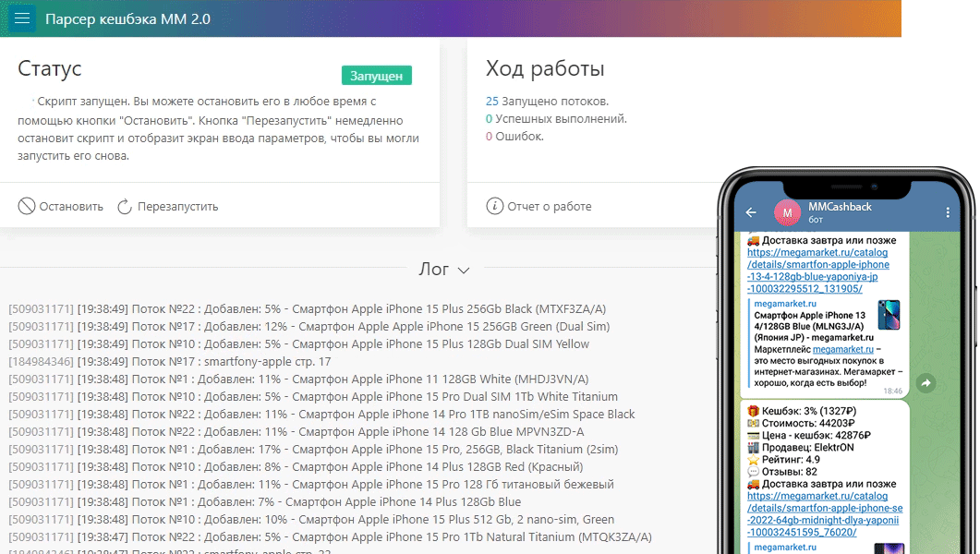
Task: Click the Статус heading
Action: [49, 68]
